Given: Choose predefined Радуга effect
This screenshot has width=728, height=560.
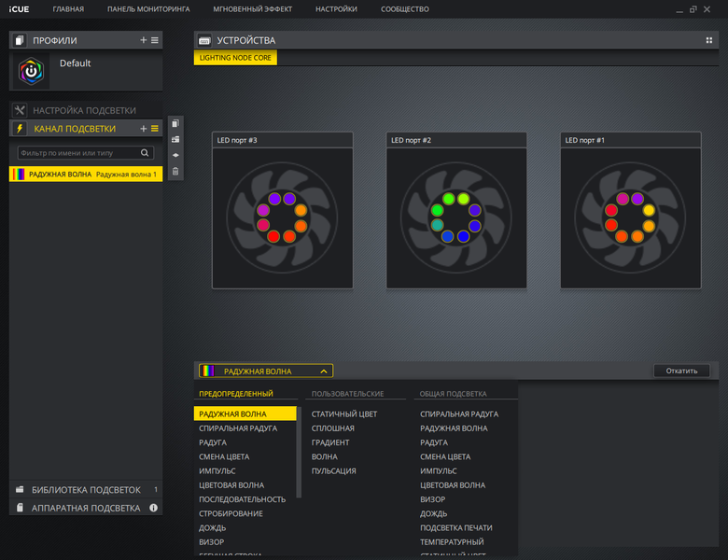Looking at the screenshot, I should click(x=213, y=442).
